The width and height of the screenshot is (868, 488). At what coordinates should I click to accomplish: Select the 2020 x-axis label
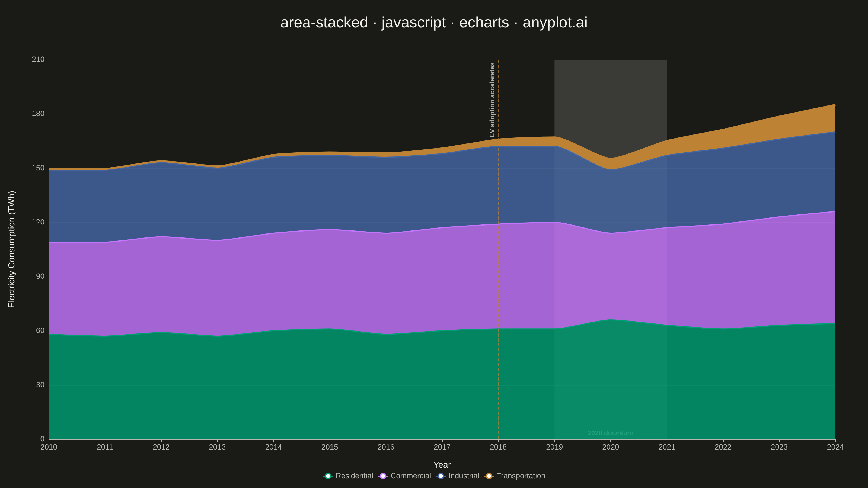(611, 447)
